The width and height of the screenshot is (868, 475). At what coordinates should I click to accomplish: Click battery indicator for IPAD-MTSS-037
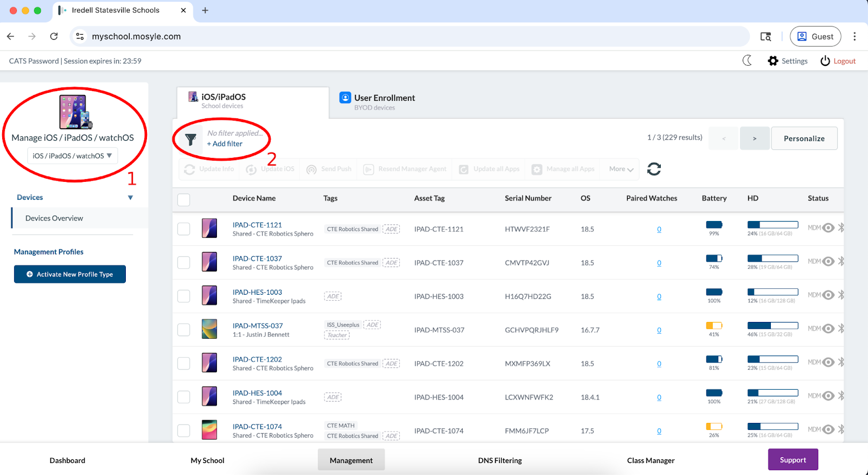tap(714, 326)
